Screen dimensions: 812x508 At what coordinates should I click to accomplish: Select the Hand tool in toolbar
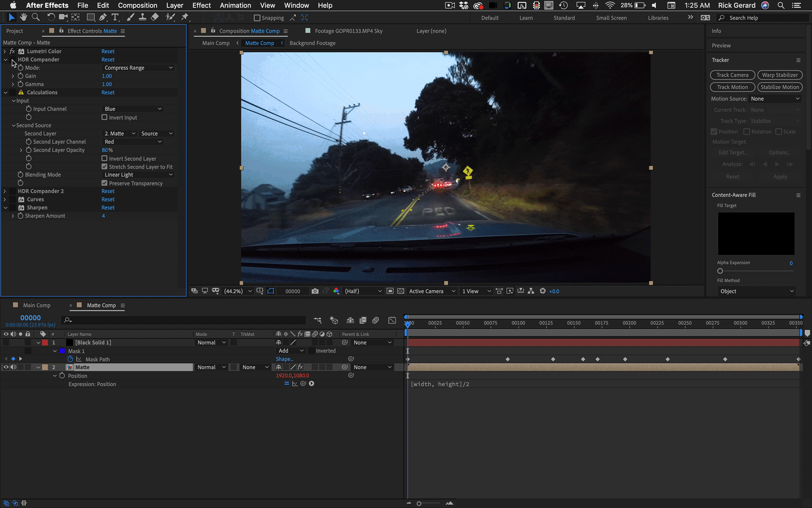(23, 17)
